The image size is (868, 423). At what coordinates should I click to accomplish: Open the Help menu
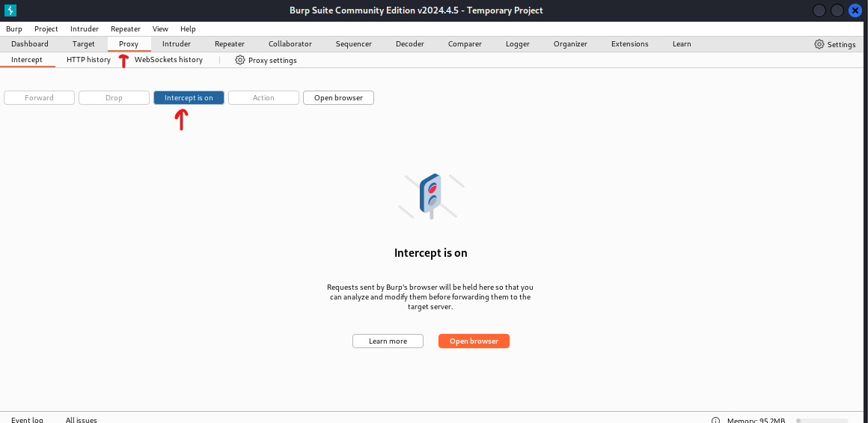click(x=189, y=28)
